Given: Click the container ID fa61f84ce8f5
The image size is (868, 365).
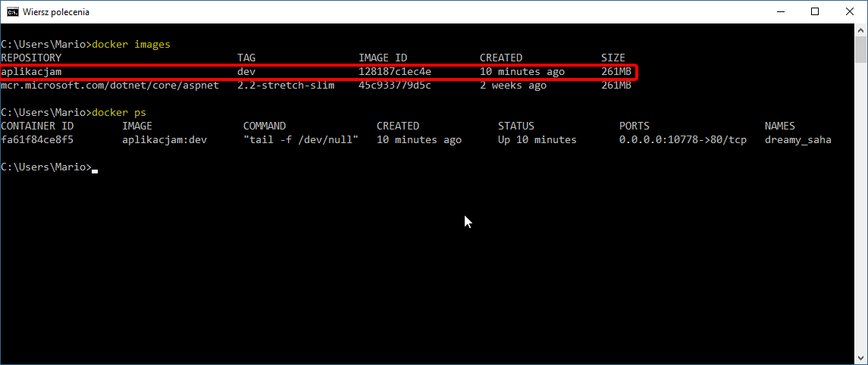Looking at the screenshot, I should click(37, 140).
